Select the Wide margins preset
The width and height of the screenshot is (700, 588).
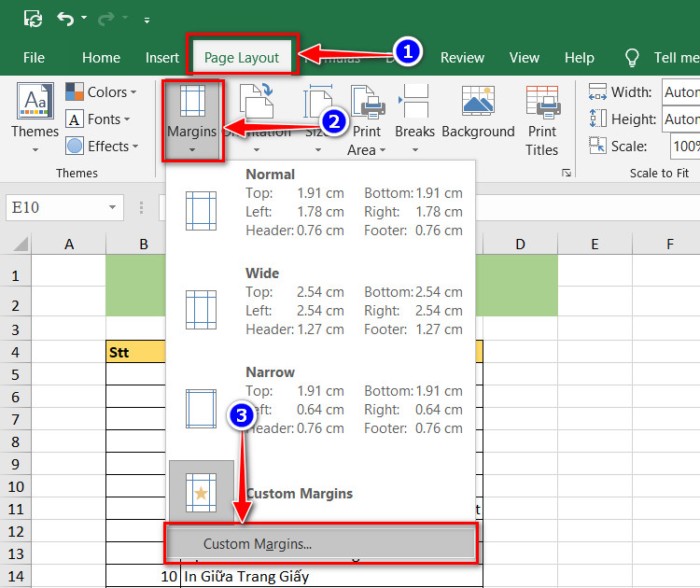(321, 301)
